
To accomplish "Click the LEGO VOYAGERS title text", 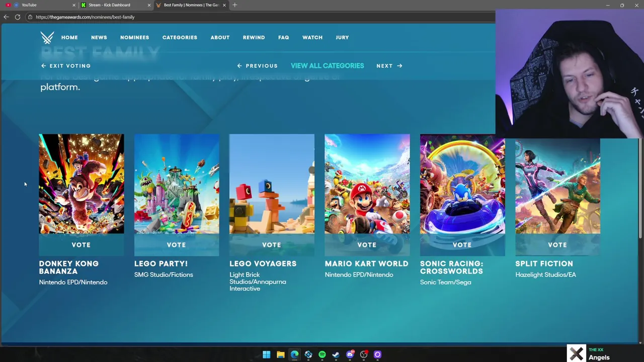I will [263, 263].
